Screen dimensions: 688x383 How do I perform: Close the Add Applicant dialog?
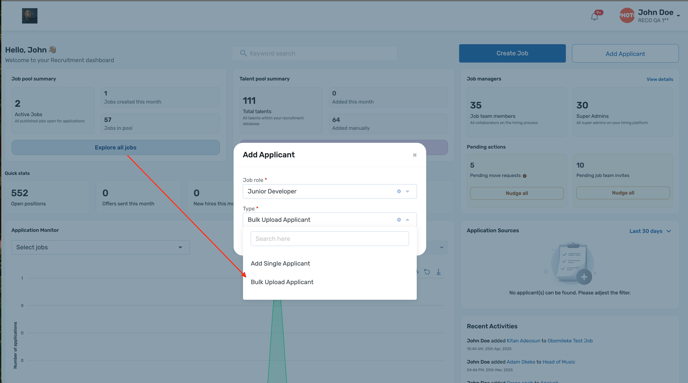coord(414,155)
